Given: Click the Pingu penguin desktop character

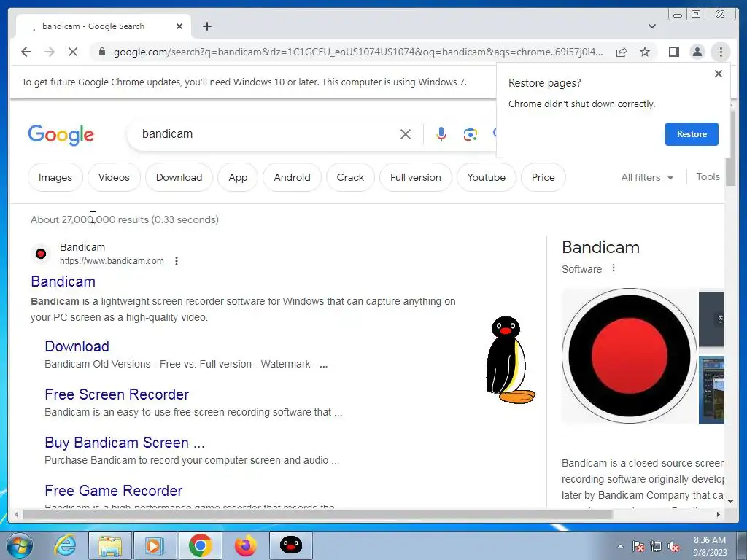Looking at the screenshot, I should pos(508,360).
